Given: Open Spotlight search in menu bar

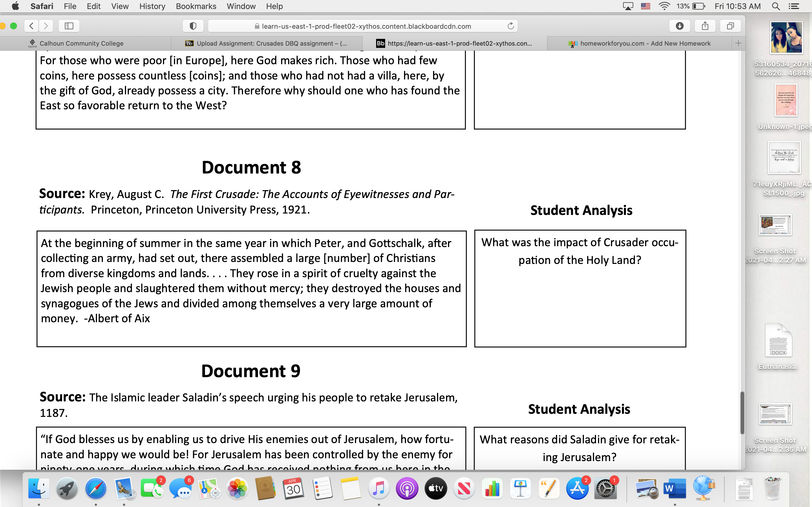Looking at the screenshot, I should point(776,6).
